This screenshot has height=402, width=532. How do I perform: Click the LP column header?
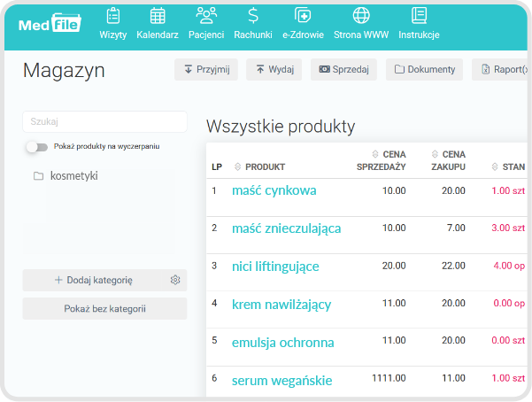(217, 166)
